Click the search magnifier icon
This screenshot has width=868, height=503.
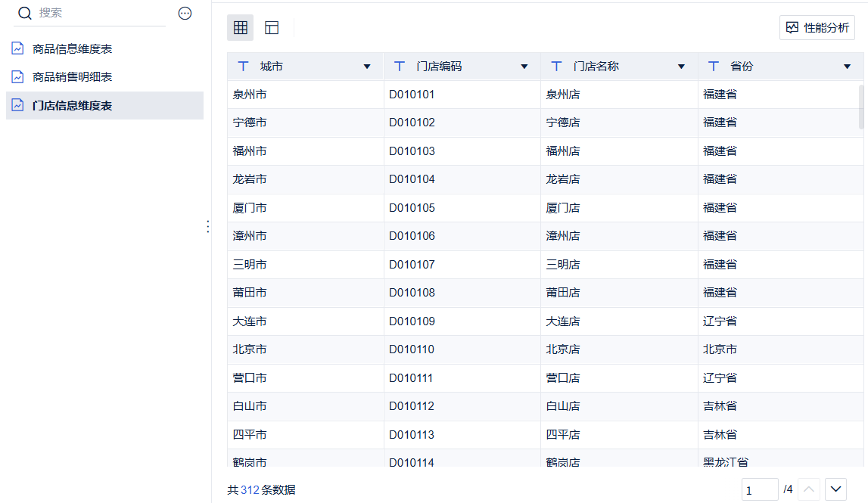pyautogui.click(x=25, y=13)
